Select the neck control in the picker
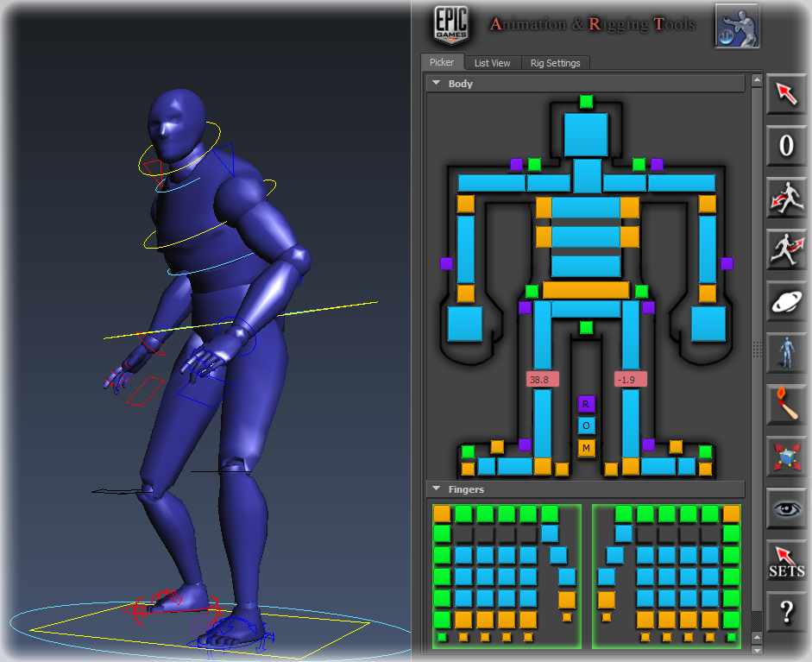The width and height of the screenshot is (812, 662). coord(588,176)
